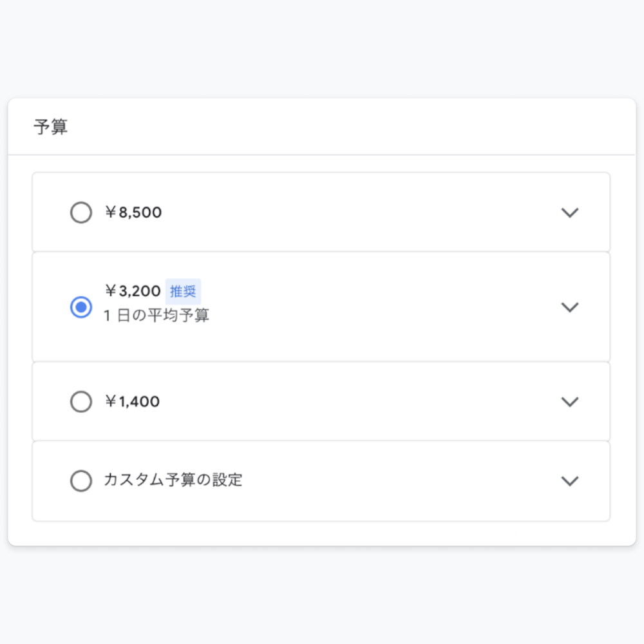Viewport: 644px width, 644px height.
Task: Click the ¥3,200 amount text
Action: 131,291
